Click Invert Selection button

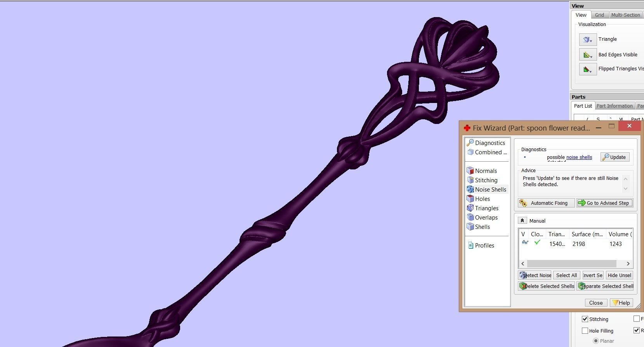click(592, 275)
